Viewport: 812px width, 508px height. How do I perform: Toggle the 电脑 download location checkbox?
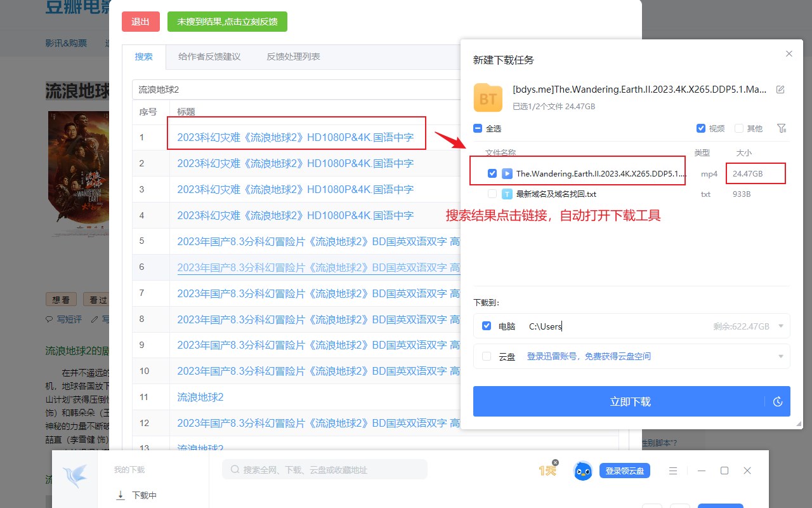487,326
